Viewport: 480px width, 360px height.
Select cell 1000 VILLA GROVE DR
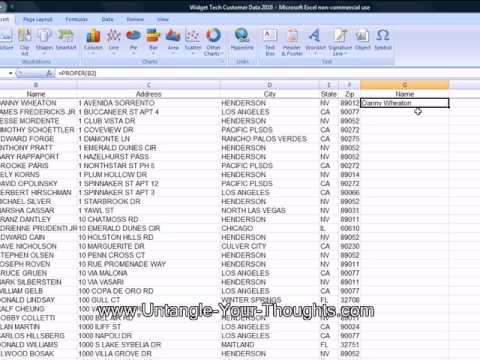pos(148,354)
